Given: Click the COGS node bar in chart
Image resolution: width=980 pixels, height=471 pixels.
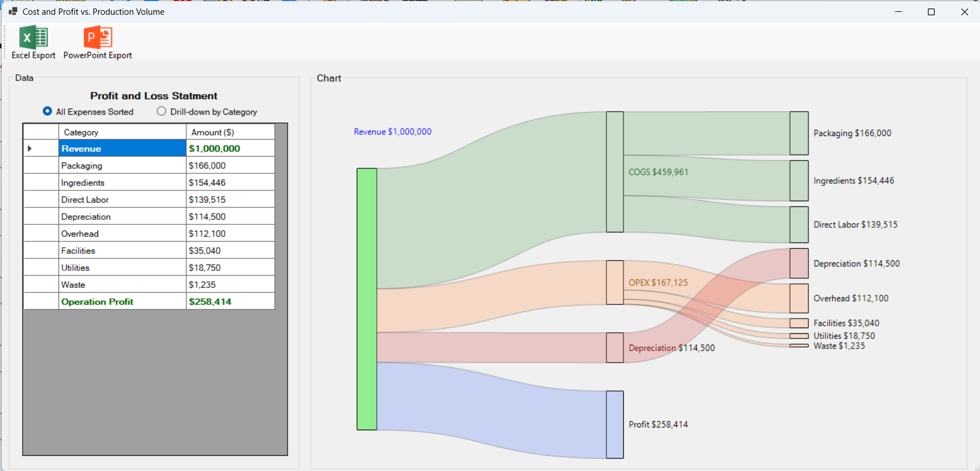Looking at the screenshot, I should tap(615, 172).
